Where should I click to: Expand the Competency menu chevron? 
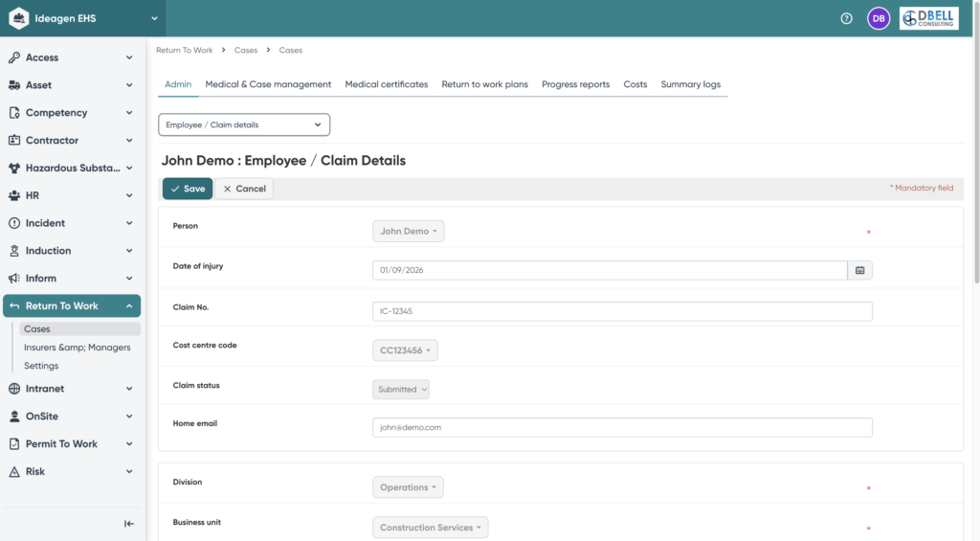click(129, 113)
